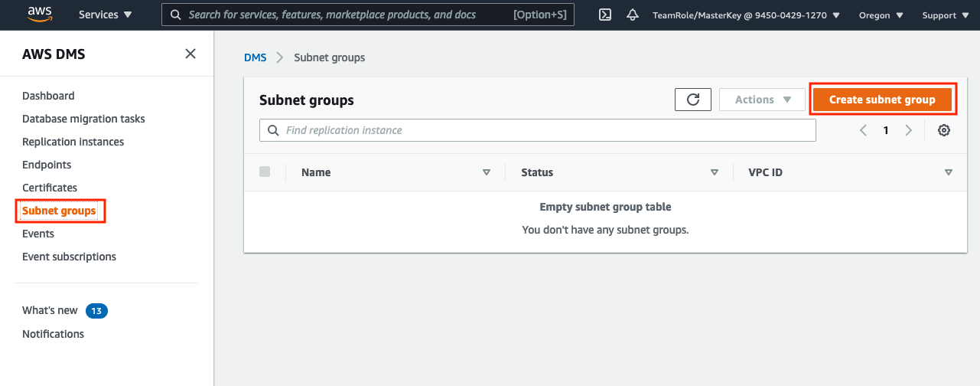
Task: Click the search magnifier icon in filter field
Action: [274, 130]
